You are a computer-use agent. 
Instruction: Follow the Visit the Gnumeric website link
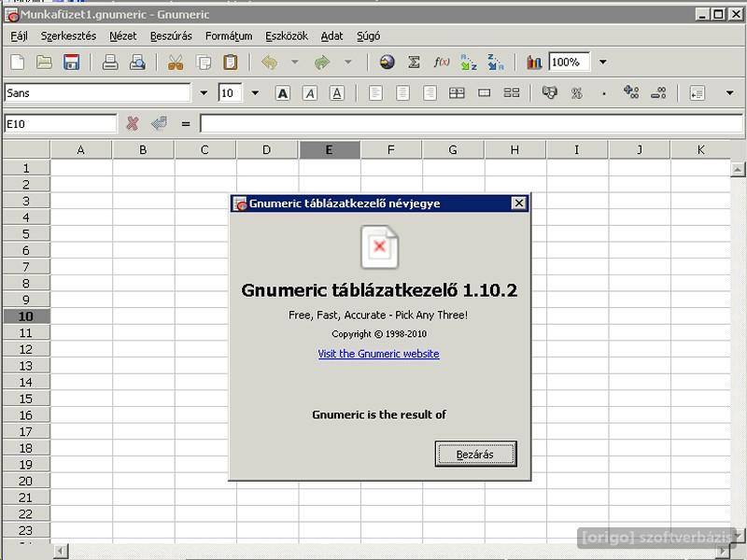point(379,354)
